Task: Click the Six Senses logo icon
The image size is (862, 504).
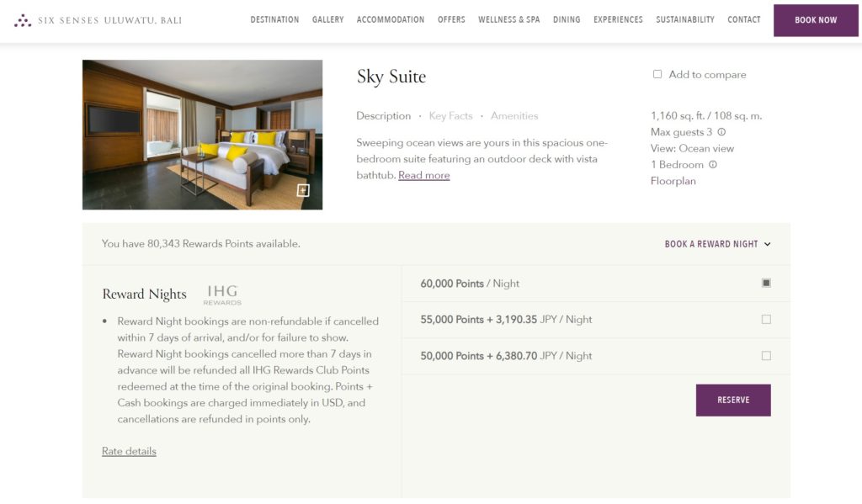Action: point(23,20)
